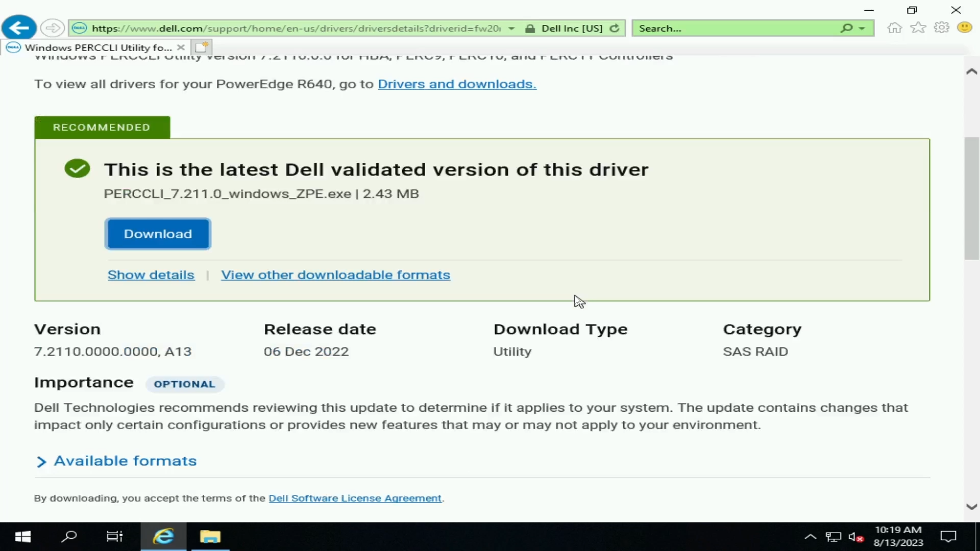Viewport: 980px width, 551px height.
Task: Click the settings gear icon in toolbar
Action: pos(942,28)
